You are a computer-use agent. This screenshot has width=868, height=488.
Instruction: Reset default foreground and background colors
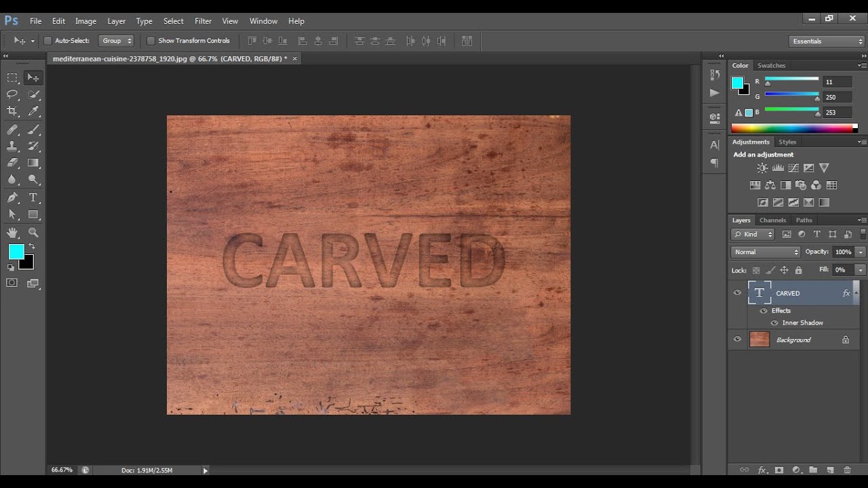(x=11, y=267)
